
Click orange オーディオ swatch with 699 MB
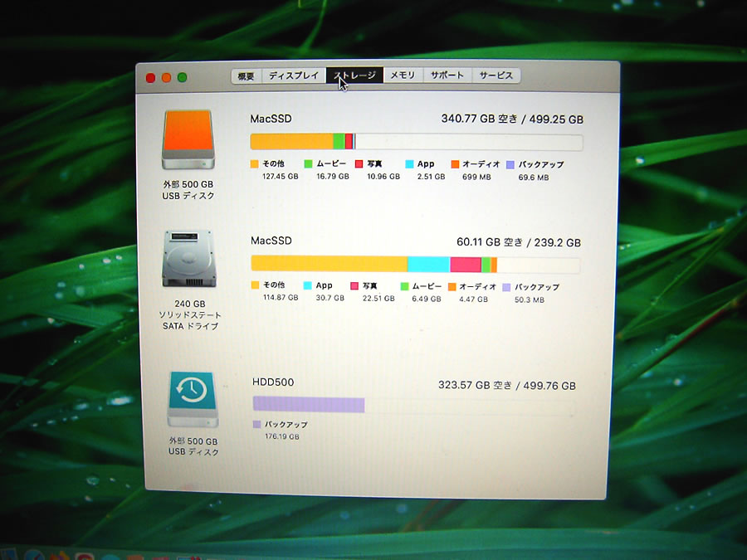click(455, 164)
